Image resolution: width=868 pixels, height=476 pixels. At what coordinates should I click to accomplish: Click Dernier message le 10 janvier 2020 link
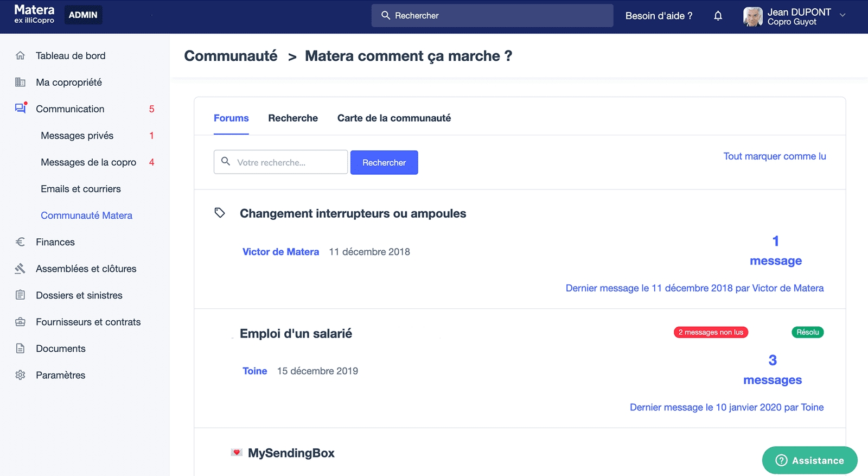(x=726, y=407)
